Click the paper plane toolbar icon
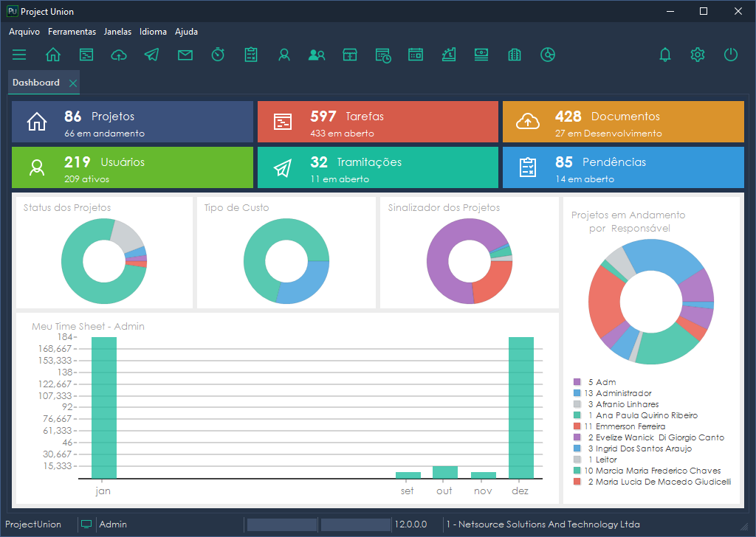 [152, 55]
